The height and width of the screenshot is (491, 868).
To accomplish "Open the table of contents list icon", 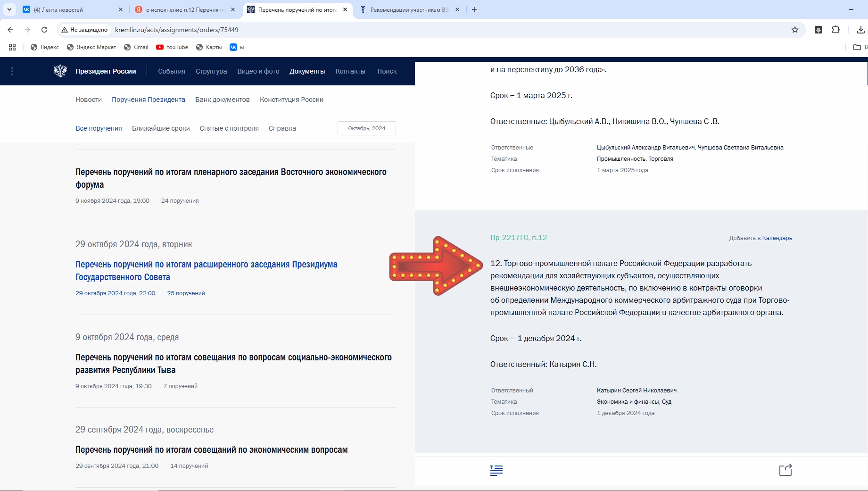I will pyautogui.click(x=496, y=470).
